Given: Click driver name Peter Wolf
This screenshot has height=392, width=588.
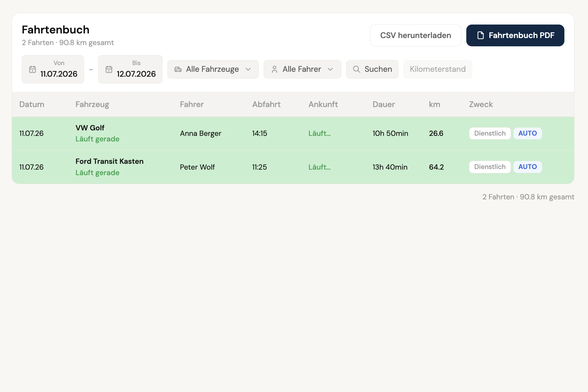Looking at the screenshot, I should click(197, 167).
